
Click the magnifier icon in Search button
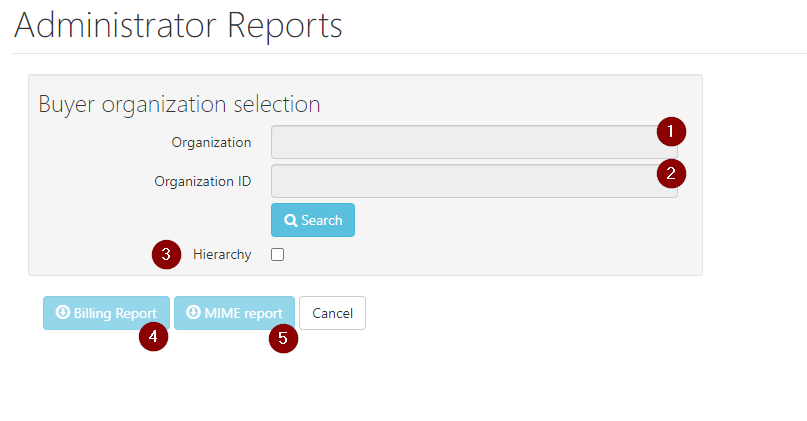click(290, 220)
